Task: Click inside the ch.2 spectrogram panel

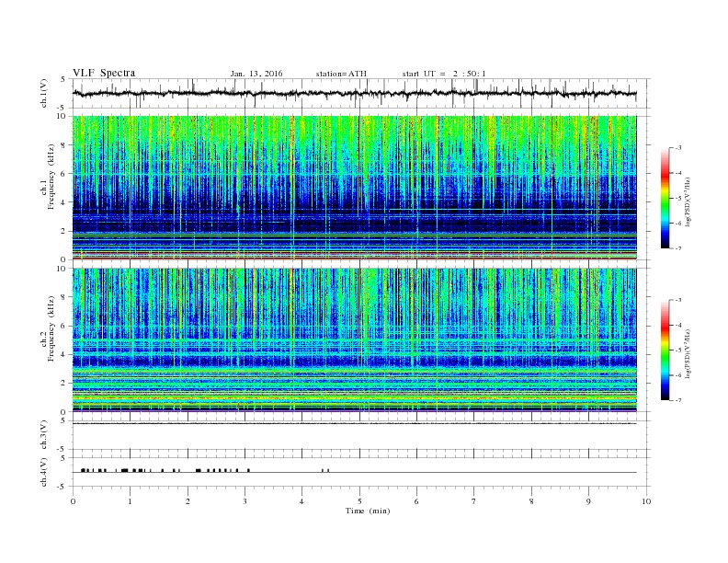Action: coord(354,340)
